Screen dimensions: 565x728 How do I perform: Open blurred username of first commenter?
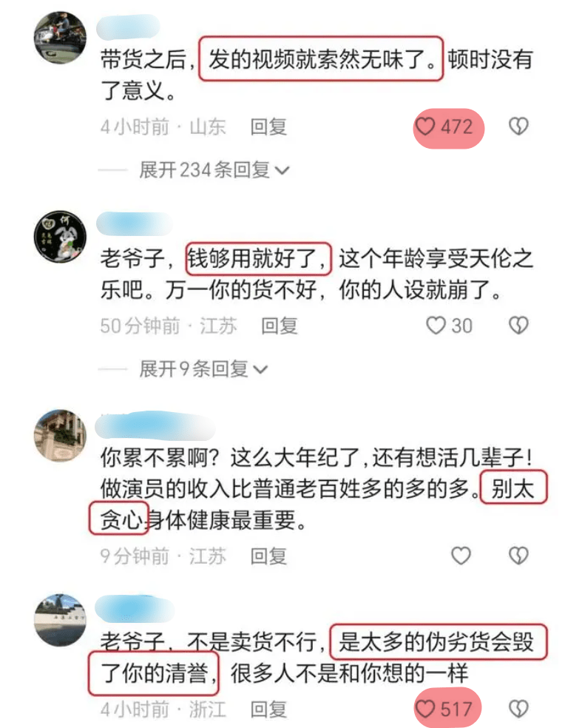pyautogui.click(x=128, y=27)
